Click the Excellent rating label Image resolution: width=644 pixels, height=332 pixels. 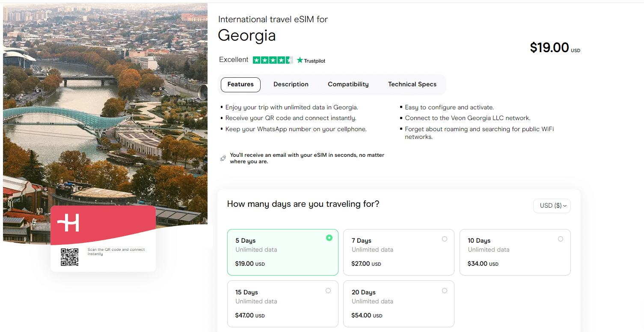click(234, 59)
